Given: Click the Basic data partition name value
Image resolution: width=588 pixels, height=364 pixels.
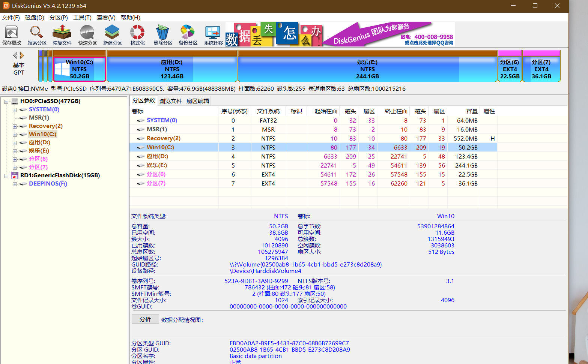Looking at the screenshot, I should 256,356.
